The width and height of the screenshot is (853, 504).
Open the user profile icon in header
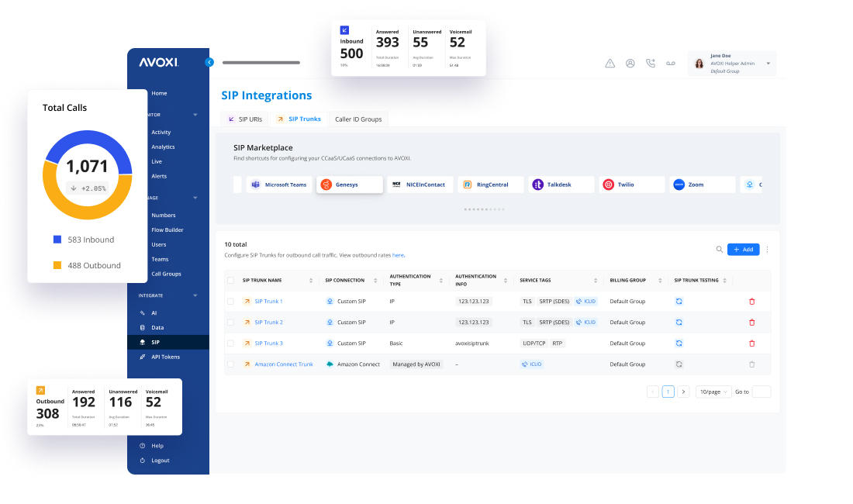(x=630, y=64)
